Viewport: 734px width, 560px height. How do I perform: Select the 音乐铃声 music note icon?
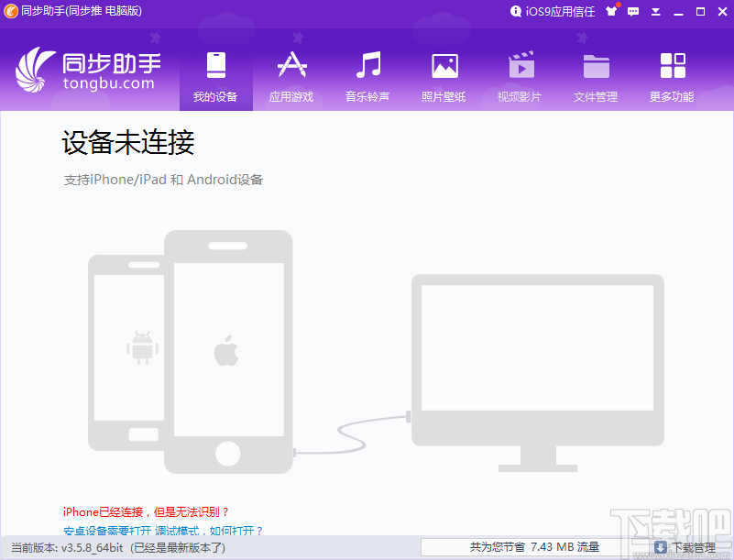[x=367, y=62]
